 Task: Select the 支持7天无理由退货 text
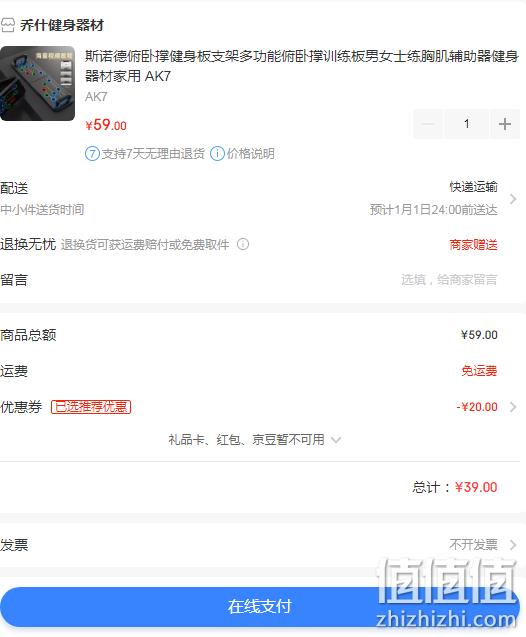coord(153,154)
